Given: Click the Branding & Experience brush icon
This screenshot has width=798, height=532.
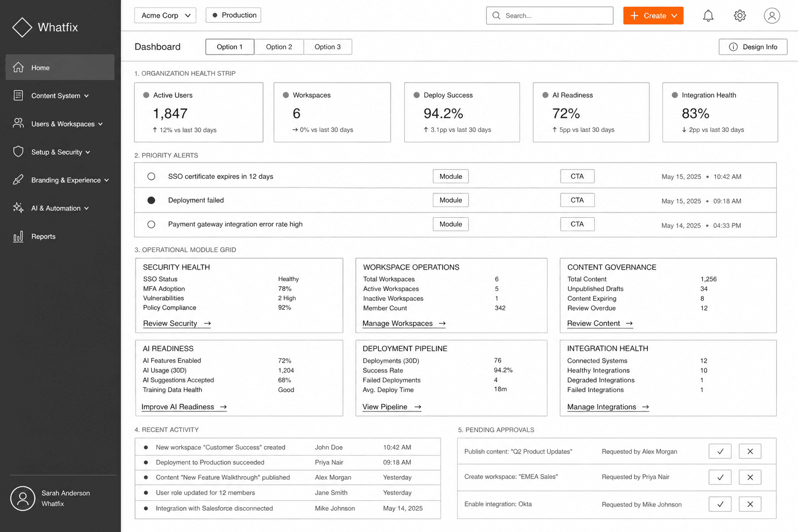Looking at the screenshot, I should 18,179.
